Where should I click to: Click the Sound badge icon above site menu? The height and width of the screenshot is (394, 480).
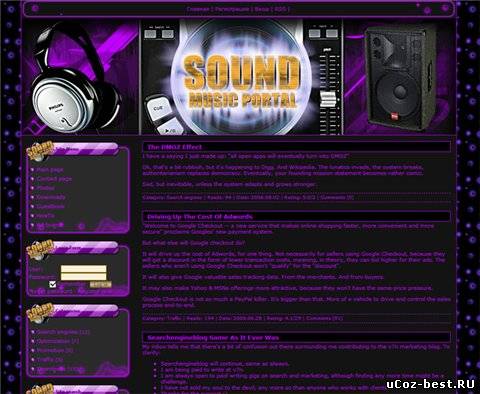tap(40, 150)
